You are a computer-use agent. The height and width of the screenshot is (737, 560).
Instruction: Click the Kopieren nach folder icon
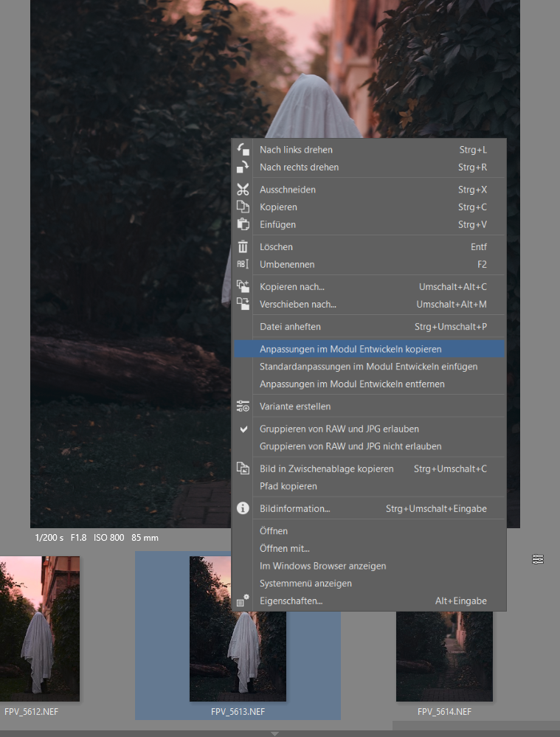click(x=243, y=287)
